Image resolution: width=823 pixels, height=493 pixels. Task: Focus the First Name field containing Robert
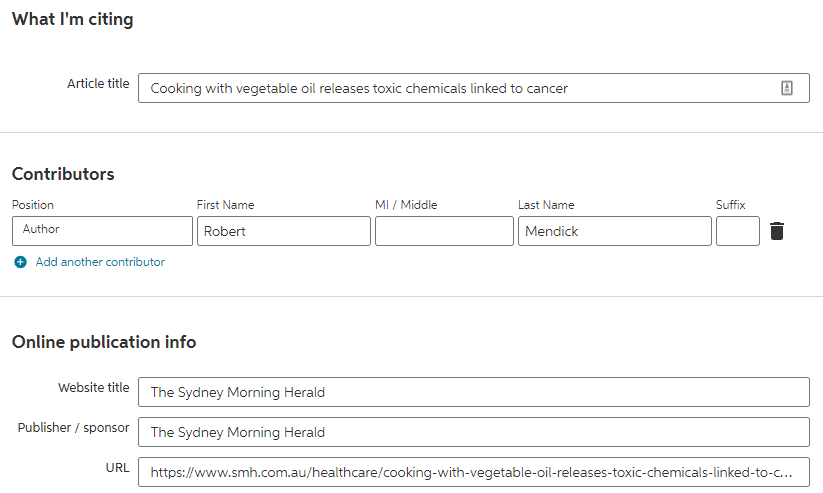pos(283,231)
